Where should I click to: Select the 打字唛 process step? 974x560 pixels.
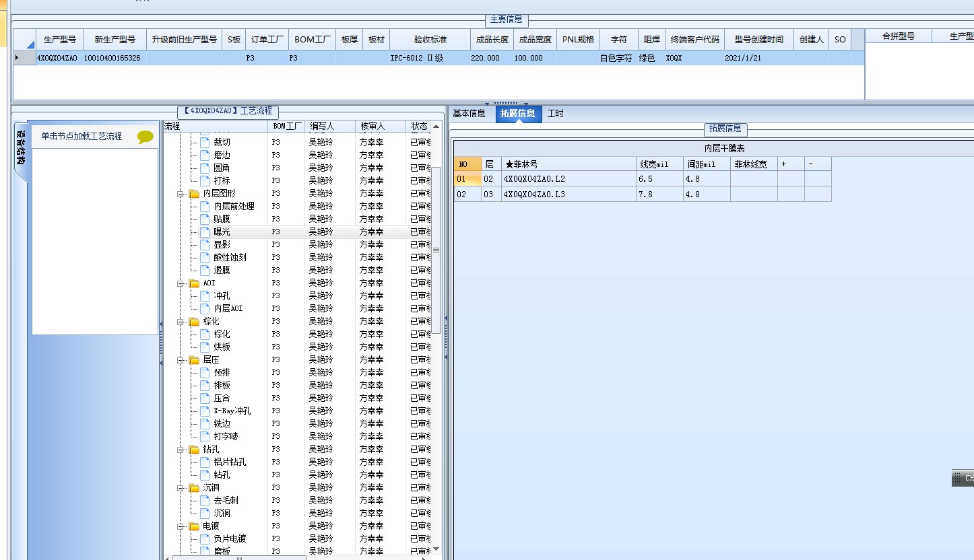[226, 437]
